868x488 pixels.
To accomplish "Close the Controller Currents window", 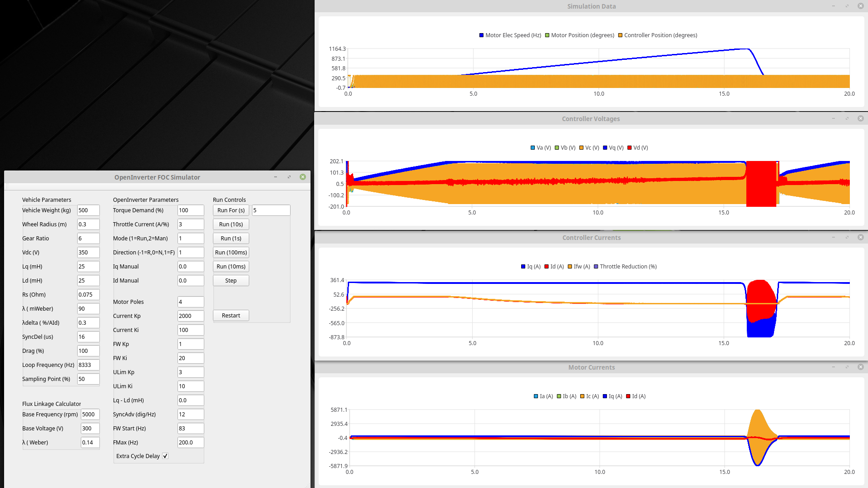I will 860,237.
